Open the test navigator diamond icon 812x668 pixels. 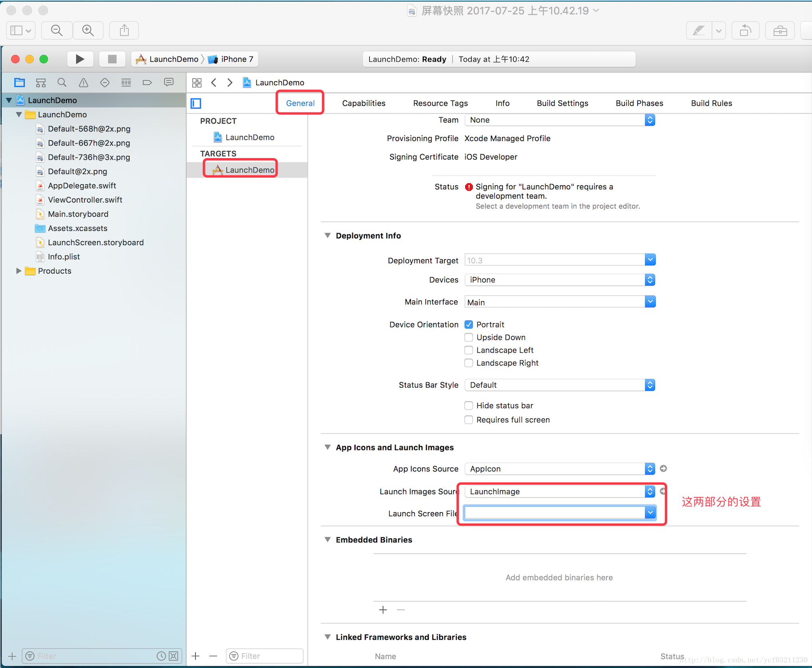105,83
